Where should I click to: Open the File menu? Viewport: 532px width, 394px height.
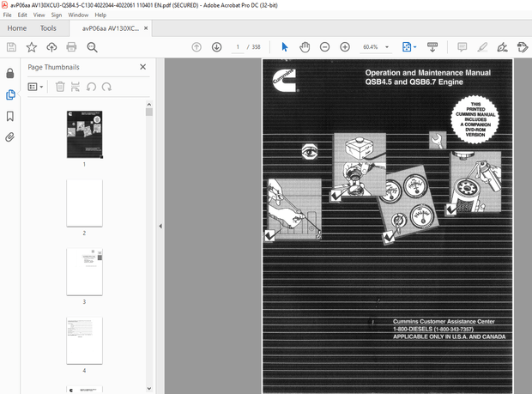coord(7,15)
